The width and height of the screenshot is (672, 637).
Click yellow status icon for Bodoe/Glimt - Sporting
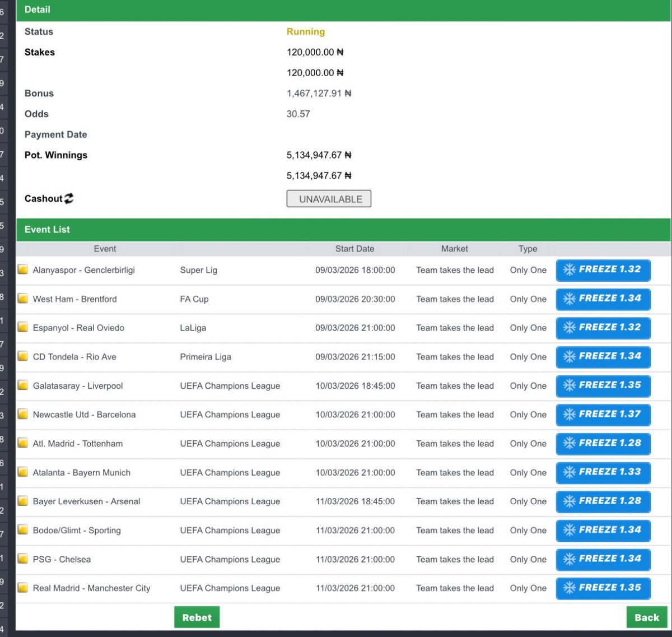tap(23, 530)
